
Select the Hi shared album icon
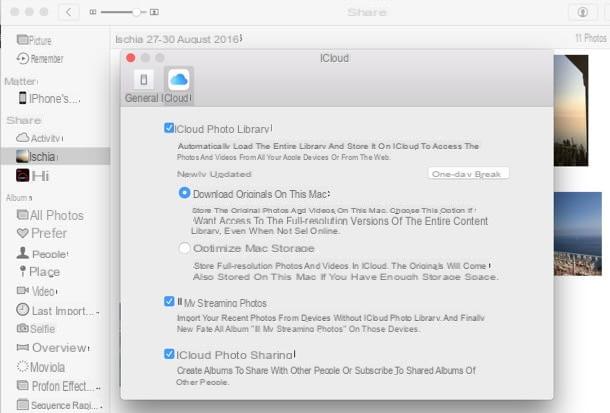tap(23, 175)
